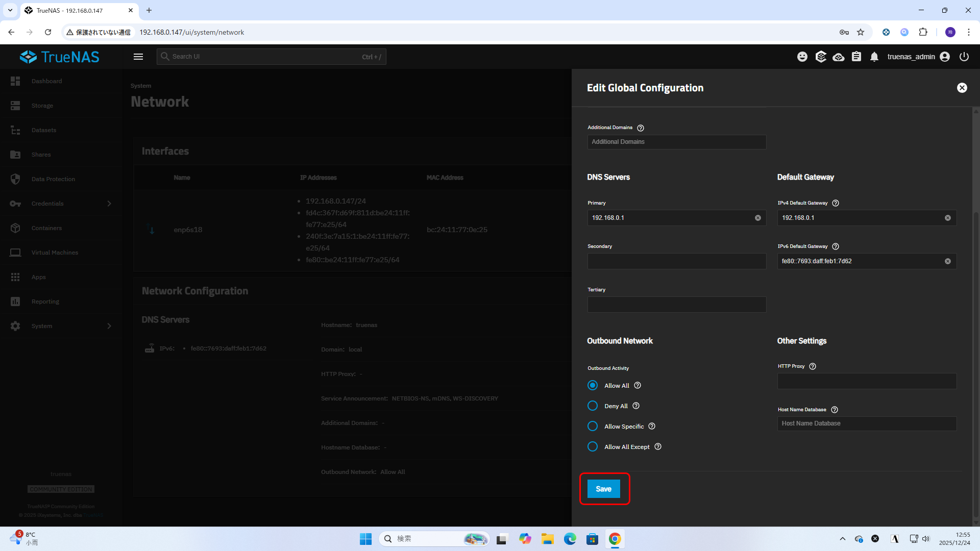Clear the Primary DNS server field
980x551 pixels.
[758, 218]
